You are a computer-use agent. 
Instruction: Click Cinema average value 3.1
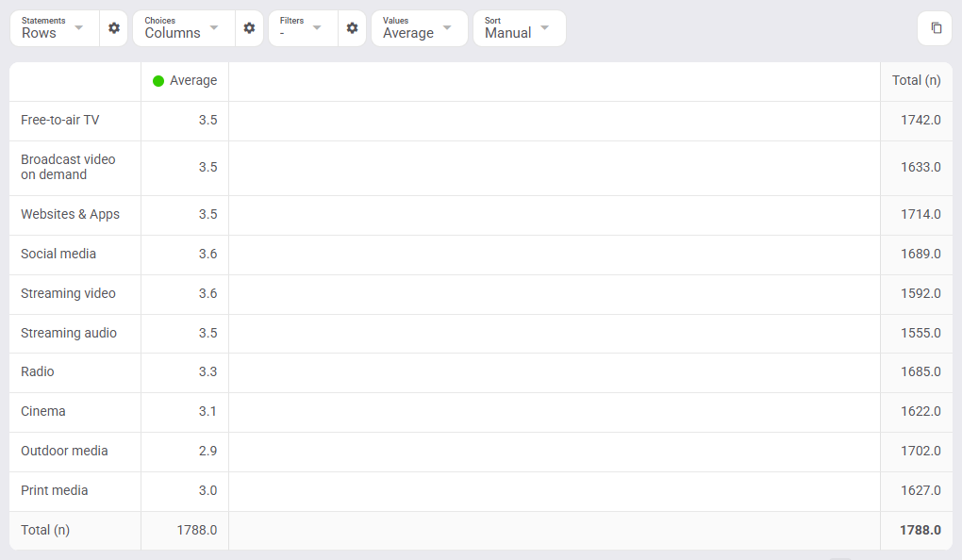[x=208, y=412]
